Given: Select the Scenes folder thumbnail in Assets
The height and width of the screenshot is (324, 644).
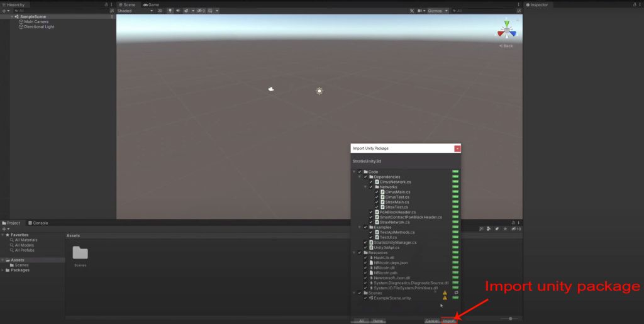Looking at the screenshot, I should point(80,253).
